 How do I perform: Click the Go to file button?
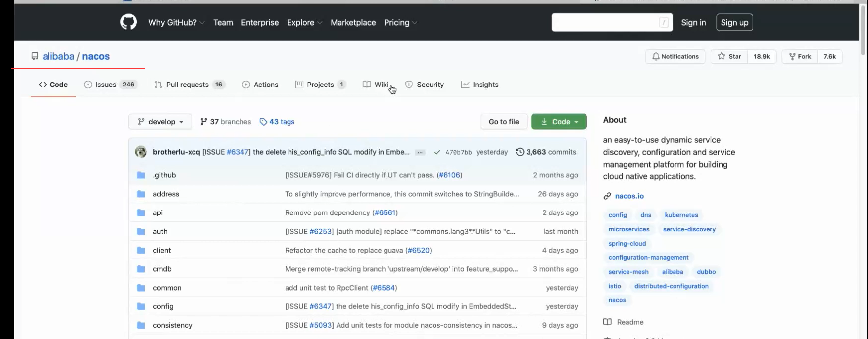[x=504, y=122]
